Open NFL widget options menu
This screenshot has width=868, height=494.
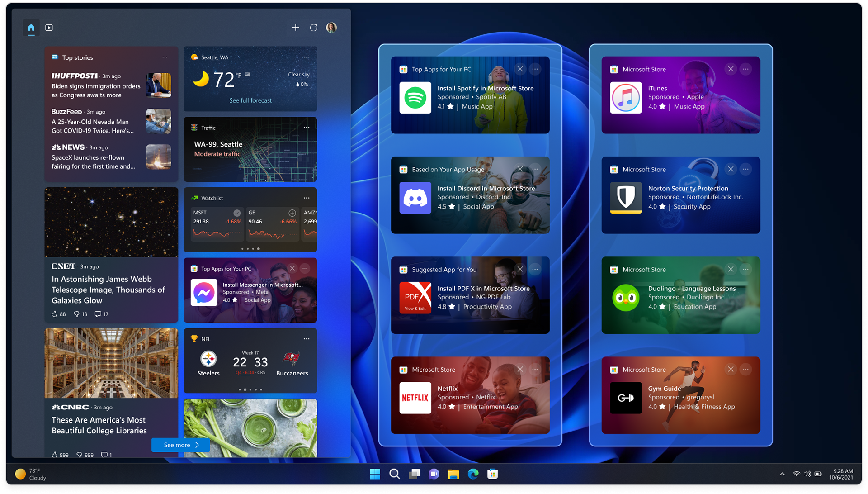point(307,339)
